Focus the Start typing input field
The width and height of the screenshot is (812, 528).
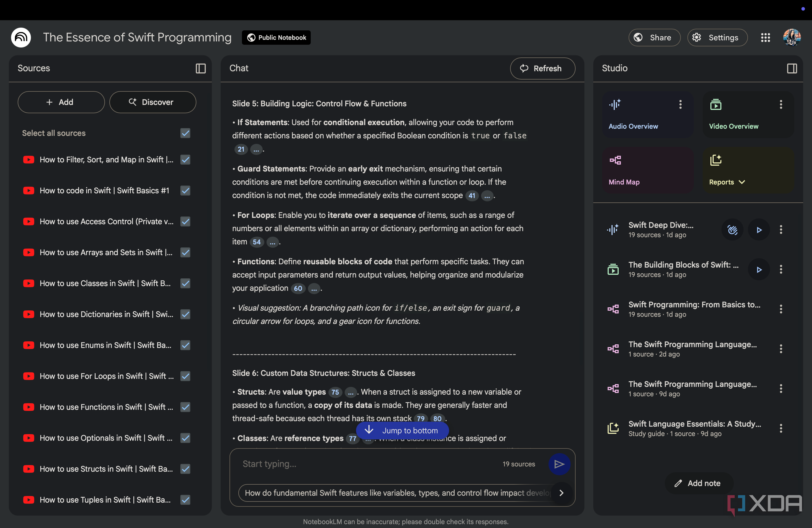(368, 464)
